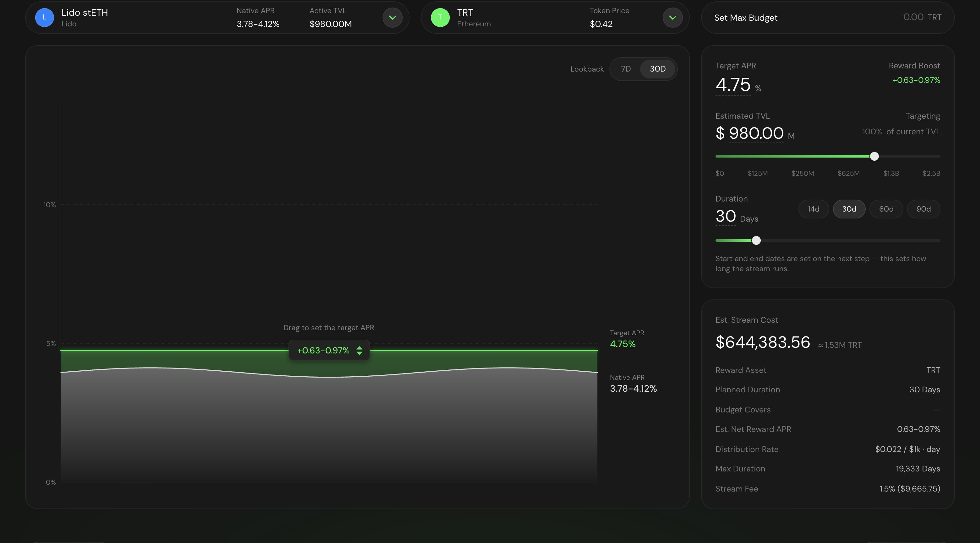Click the $0 tick label on TVL slider

click(x=719, y=173)
